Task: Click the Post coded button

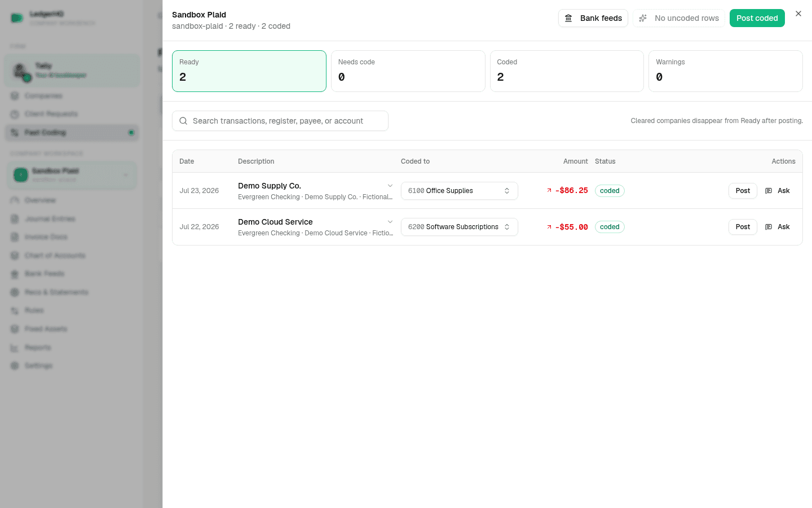Action: point(757,18)
